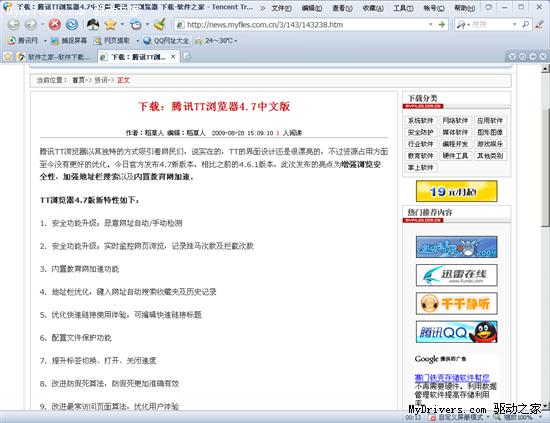This screenshot has height=423, width=550.
Task: Click the third round tab-strip control at right
Action: point(533,56)
